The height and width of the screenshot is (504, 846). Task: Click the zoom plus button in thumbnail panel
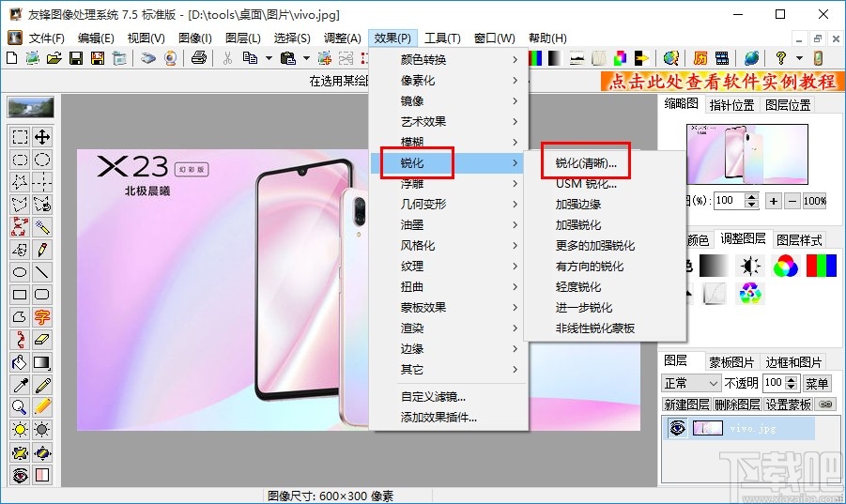773,201
